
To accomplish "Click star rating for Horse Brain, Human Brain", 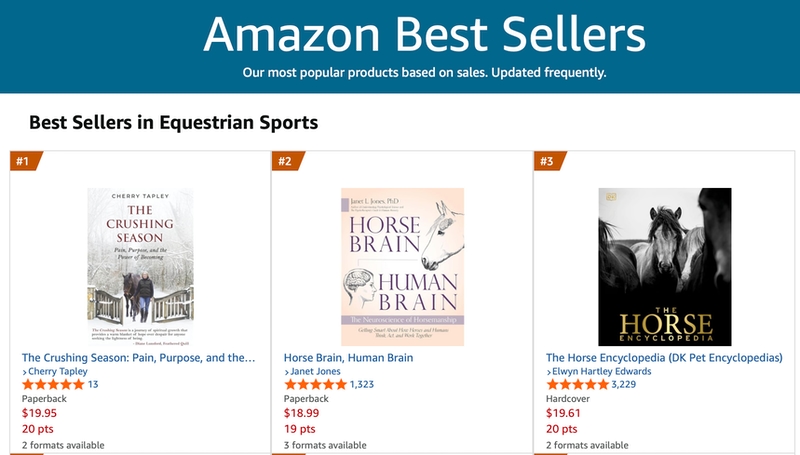I will (x=315, y=385).
